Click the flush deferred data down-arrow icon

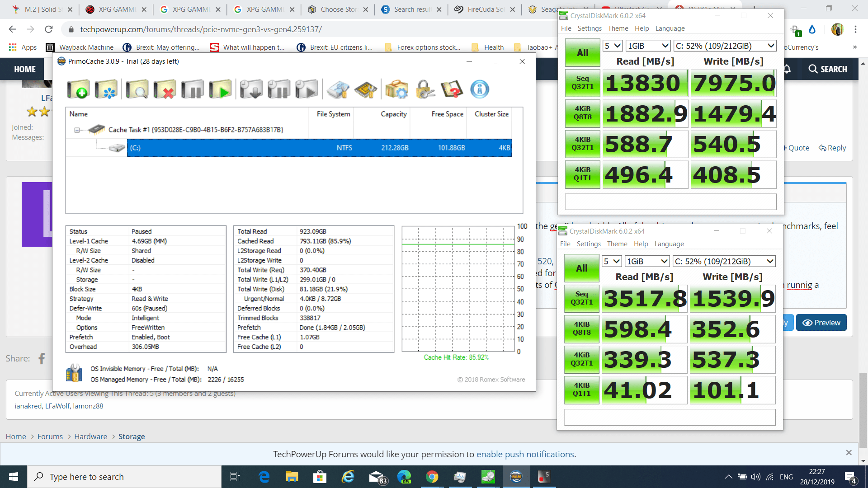251,89
